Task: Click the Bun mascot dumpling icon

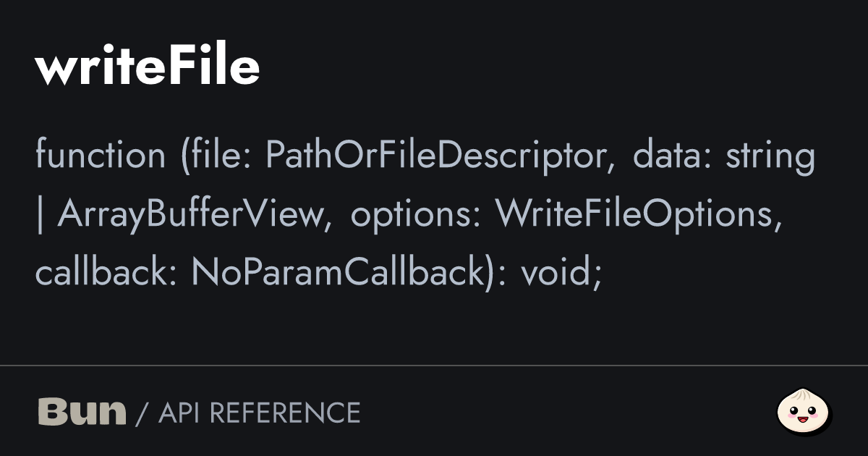Action: [803, 413]
